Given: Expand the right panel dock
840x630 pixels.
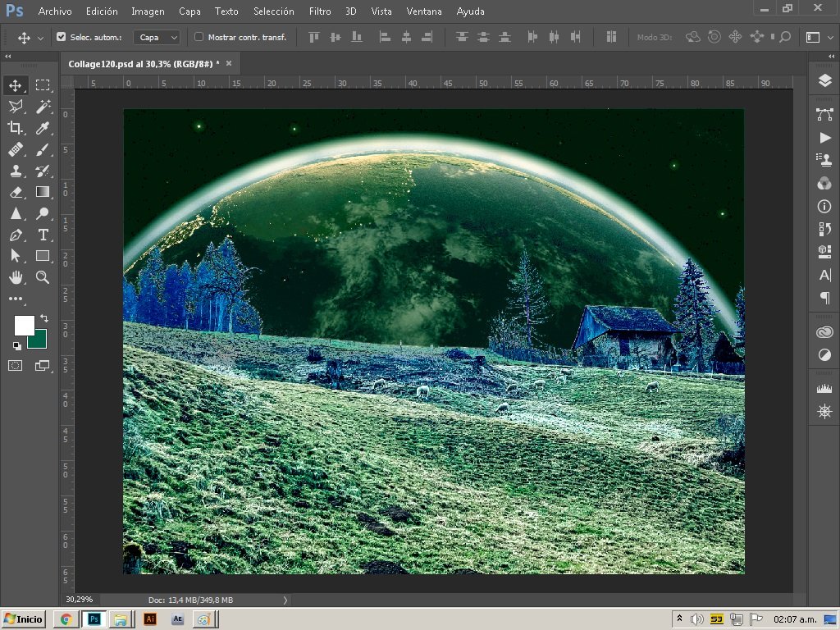Looking at the screenshot, I should (x=831, y=56).
